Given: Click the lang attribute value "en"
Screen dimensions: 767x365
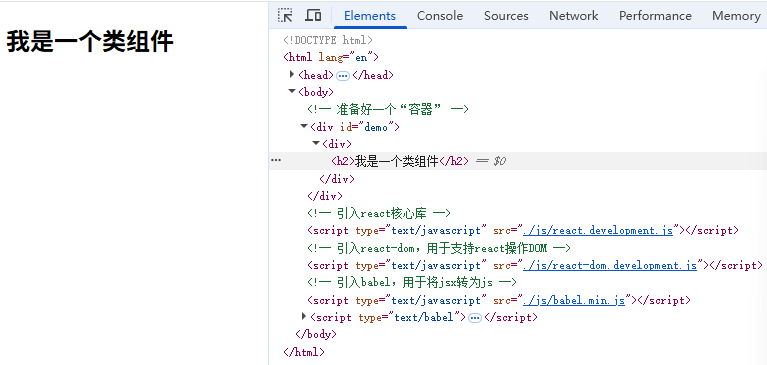Looking at the screenshot, I should (x=361, y=57).
